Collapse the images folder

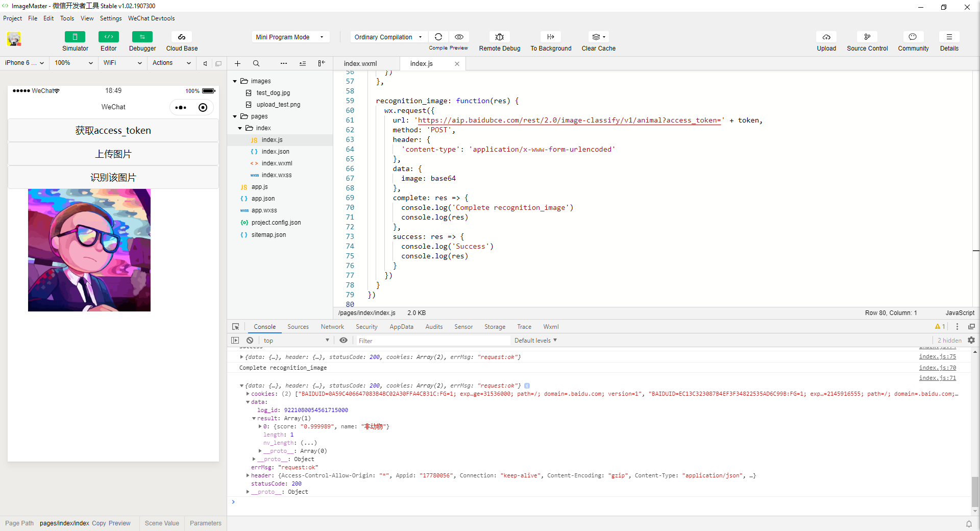[x=235, y=81]
